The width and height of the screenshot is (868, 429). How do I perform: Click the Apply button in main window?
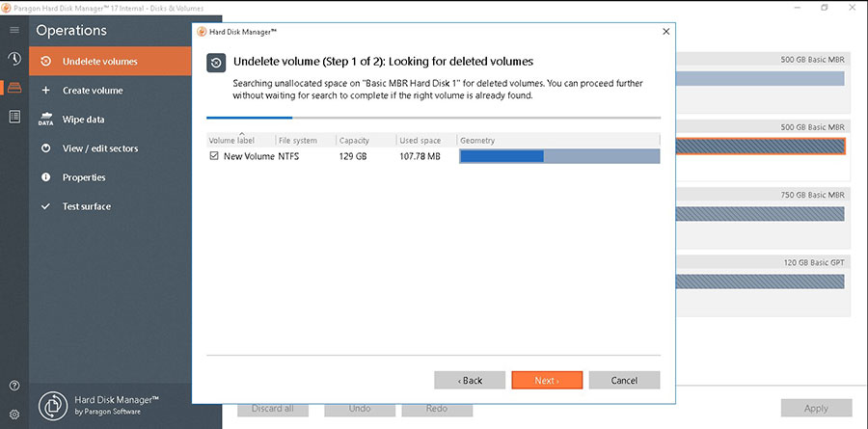(x=817, y=409)
